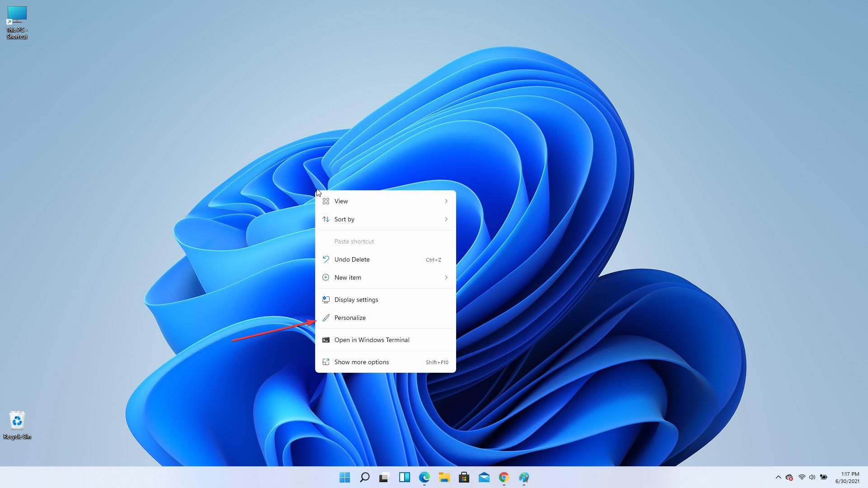Click the Show more options icon

[x=325, y=362]
